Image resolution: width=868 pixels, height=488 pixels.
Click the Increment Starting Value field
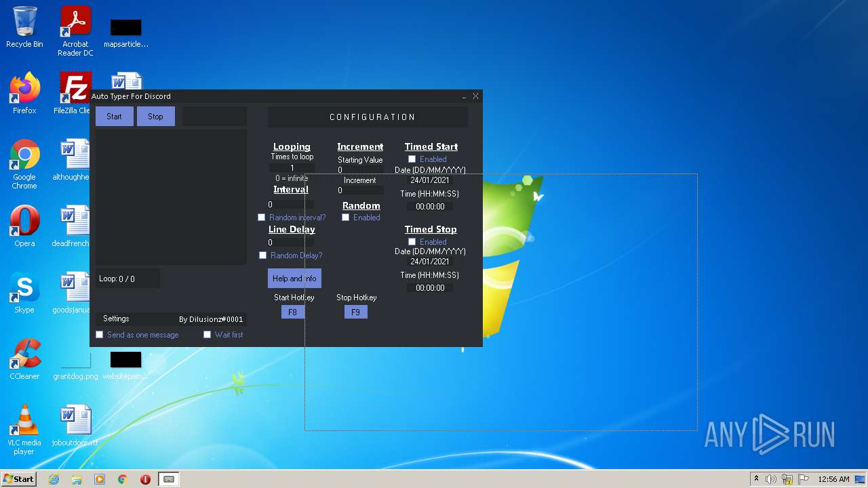pos(360,170)
